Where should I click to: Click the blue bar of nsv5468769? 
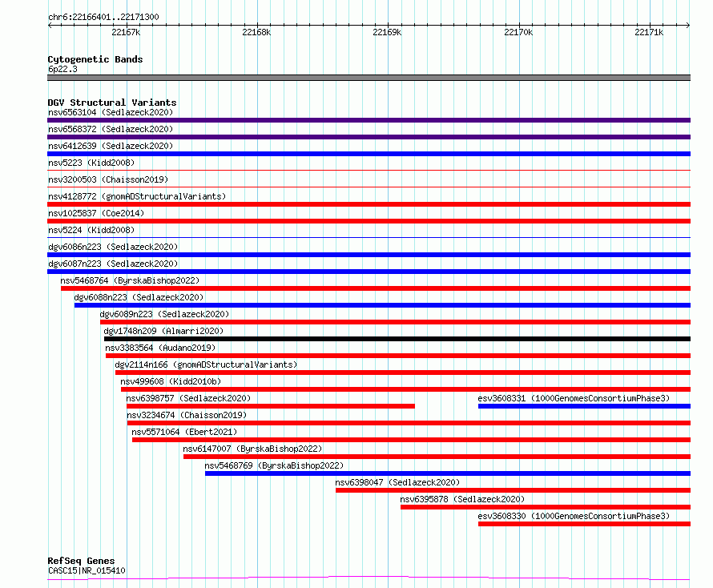click(448, 473)
